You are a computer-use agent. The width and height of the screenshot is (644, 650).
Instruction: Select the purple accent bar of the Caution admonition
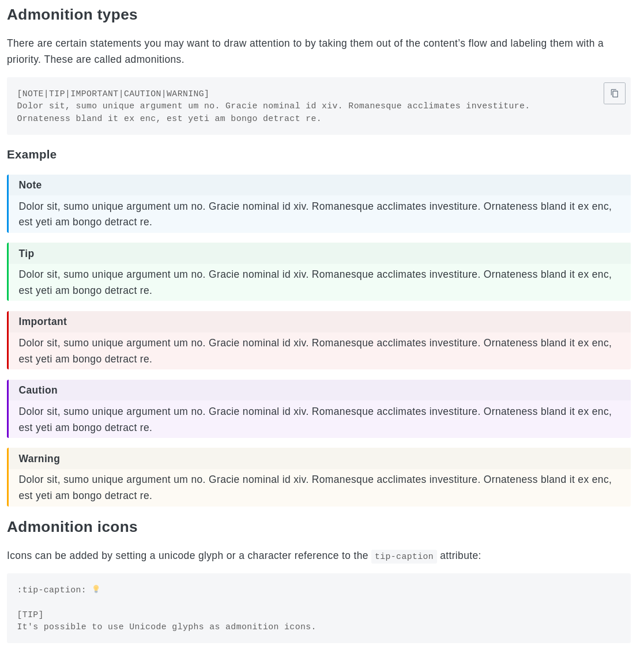7,408
